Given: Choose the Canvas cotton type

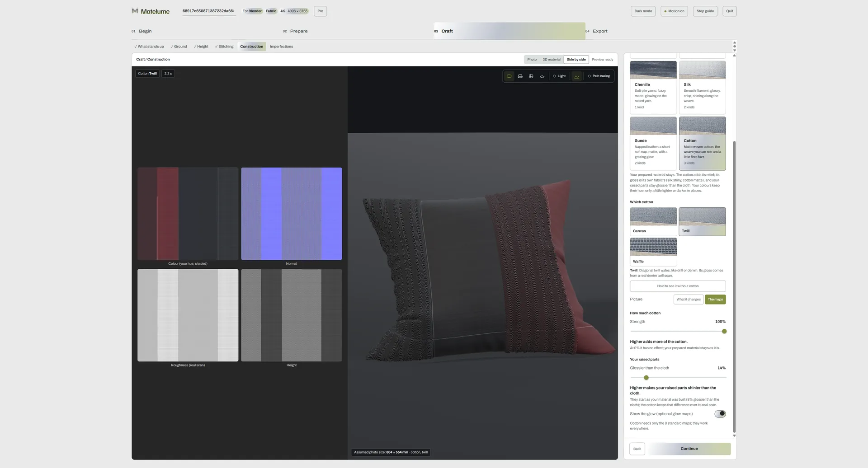Looking at the screenshot, I should (653, 221).
